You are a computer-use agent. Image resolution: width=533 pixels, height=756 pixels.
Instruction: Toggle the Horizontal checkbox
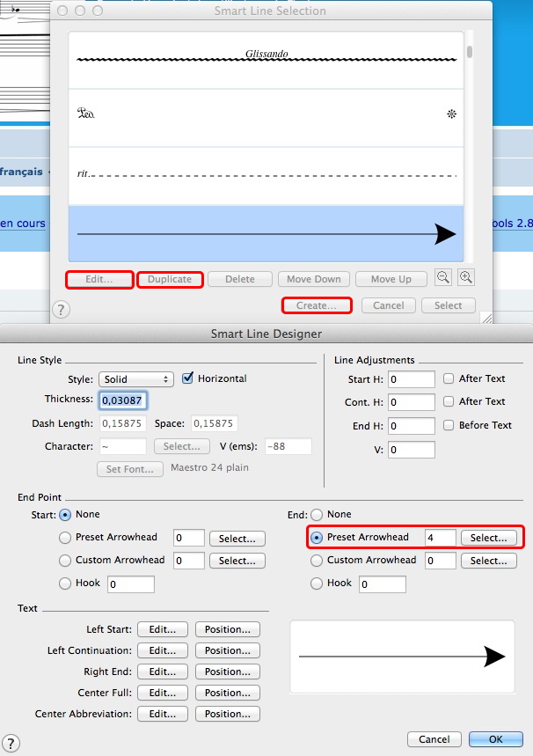[187, 378]
